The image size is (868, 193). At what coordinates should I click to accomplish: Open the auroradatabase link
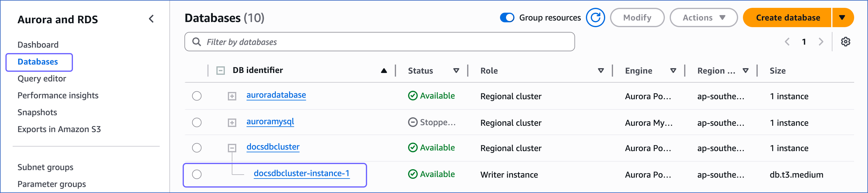pyautogui.click(x=276, y=95)
